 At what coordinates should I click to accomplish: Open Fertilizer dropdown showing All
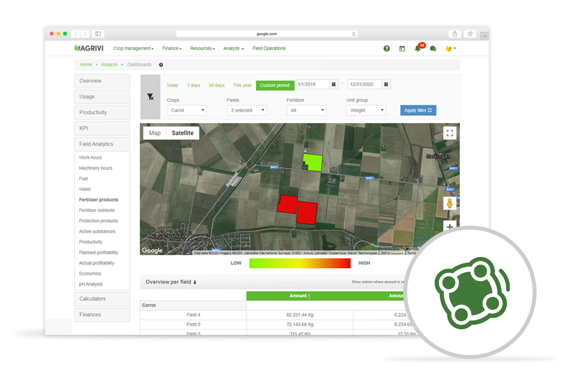click(306, 110)
